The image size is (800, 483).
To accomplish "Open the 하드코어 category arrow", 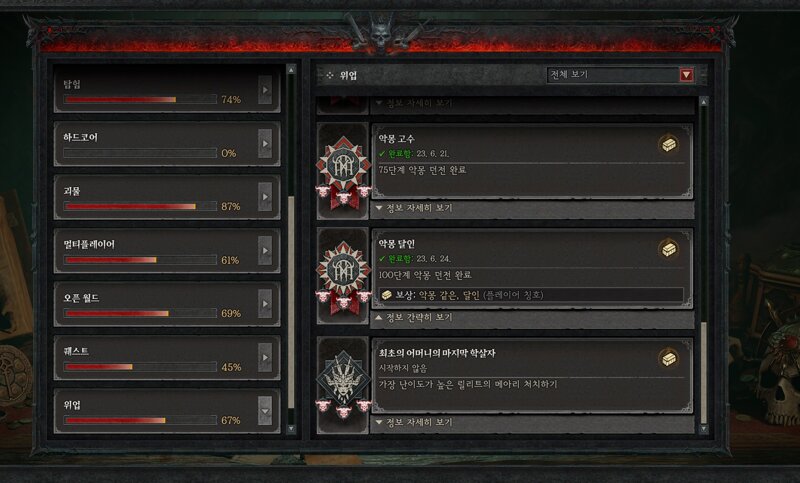I will [265, 144].
